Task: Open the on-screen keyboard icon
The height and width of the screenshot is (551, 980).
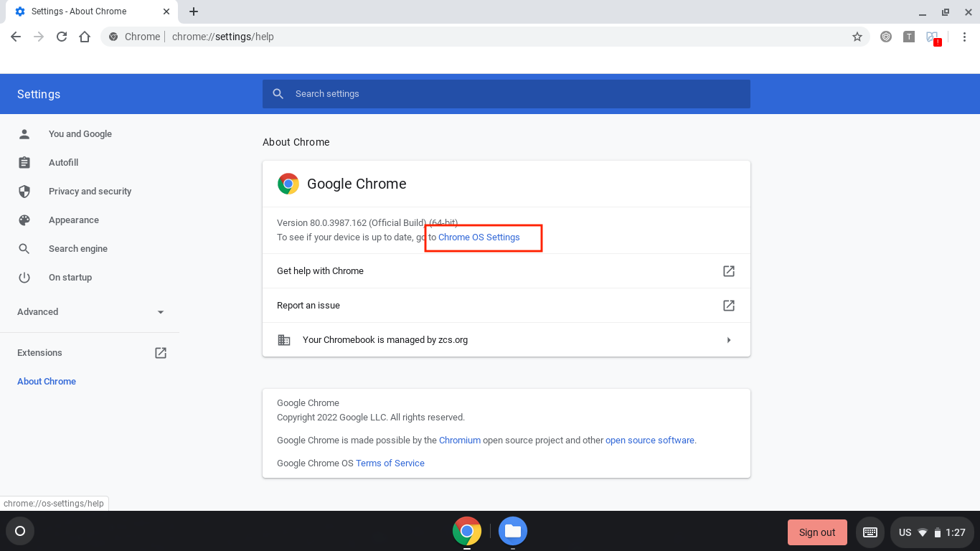Action: [x=870, y=532]
